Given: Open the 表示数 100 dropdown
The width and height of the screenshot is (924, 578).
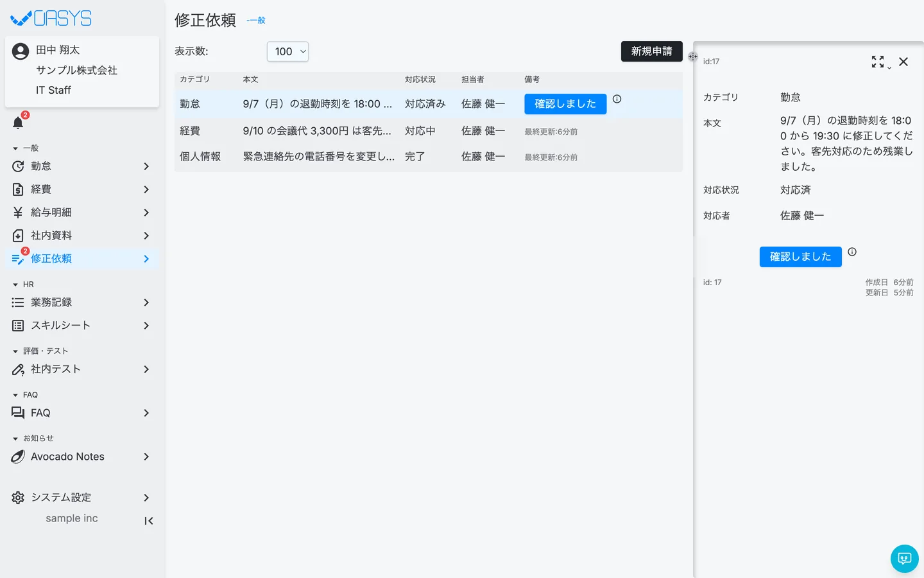Looking at the screenshot, I should 287,51.
